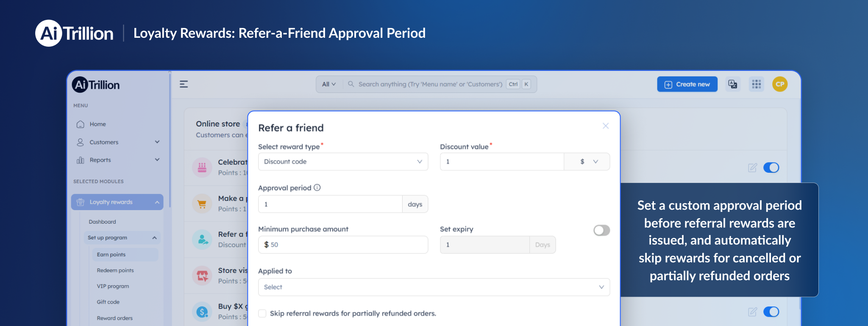This screenshot has width=868, height=326.
Task: Click the Home icon in sidebar
Action: click(x=80, y=124)
